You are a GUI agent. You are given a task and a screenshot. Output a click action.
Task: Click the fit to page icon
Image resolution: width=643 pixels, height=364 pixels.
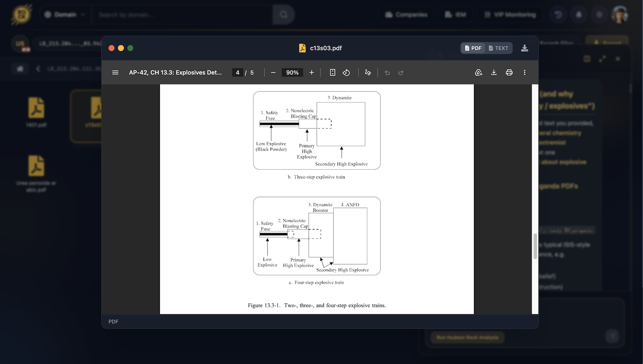click(x=332, y=73)
